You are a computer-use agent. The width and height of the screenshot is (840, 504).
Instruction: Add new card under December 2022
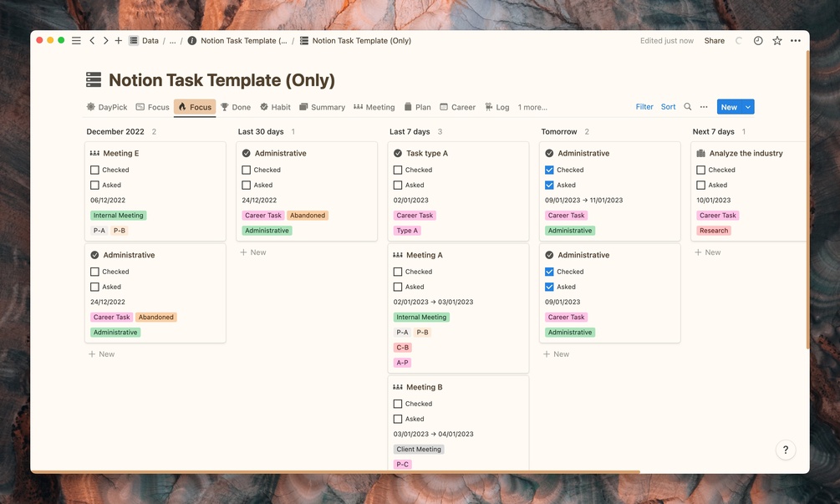[102, 354]
